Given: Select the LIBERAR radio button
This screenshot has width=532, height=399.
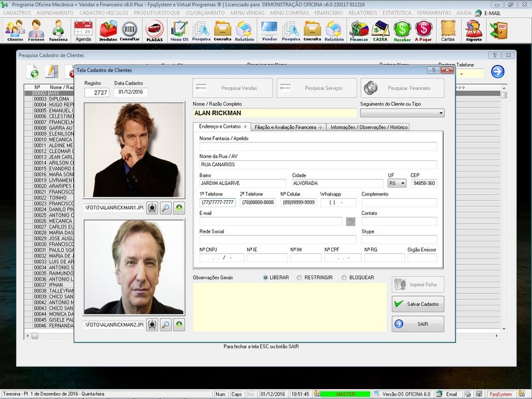Looking at the screenshot, I should 265,277.
